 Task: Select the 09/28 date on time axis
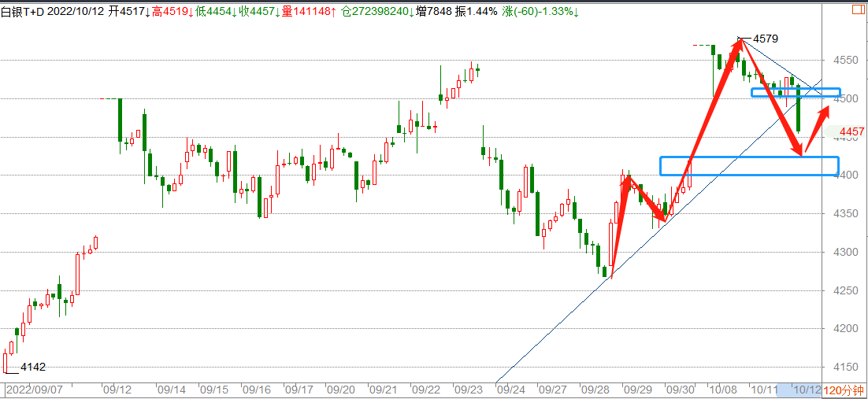coord(595,390)
